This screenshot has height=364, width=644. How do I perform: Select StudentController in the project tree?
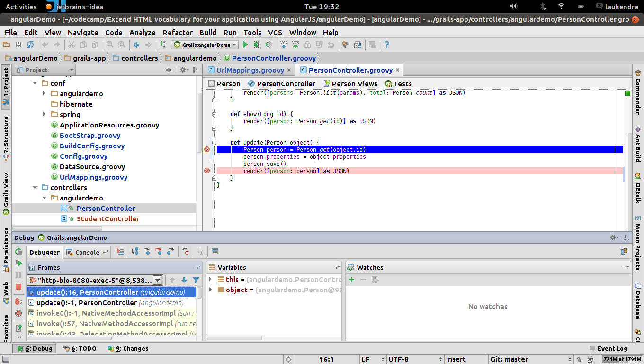pos(107,219)
